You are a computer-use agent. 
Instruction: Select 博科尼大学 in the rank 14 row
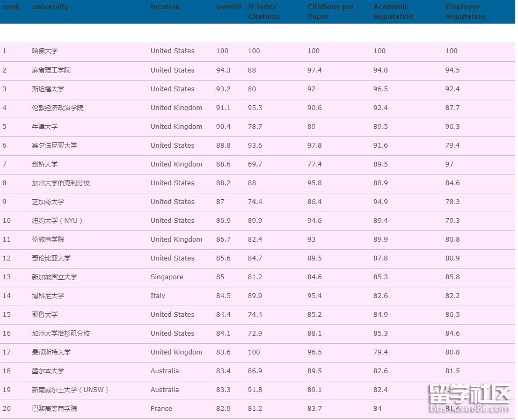48,296
